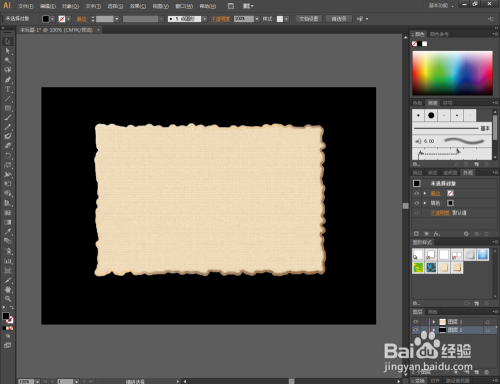
Task: Click 不透明度 link in Appearance panel
Action: pos(440,213)
